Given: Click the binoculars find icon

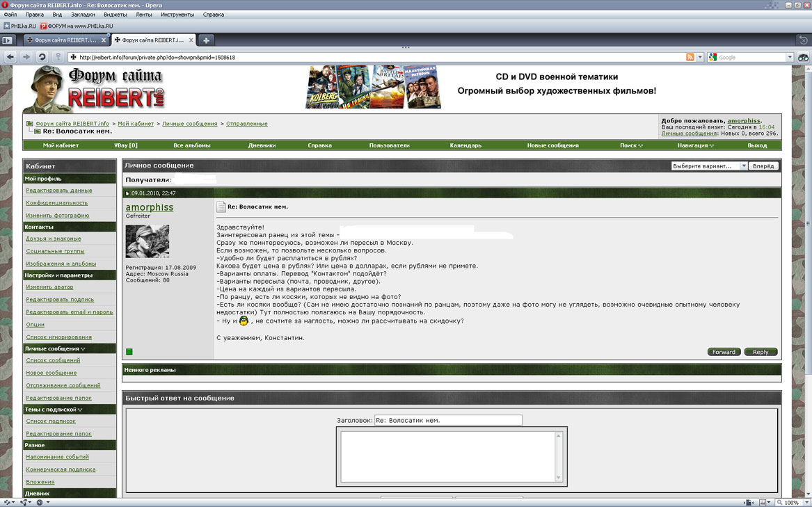Looking at the screenshot, I should [803, 57].
